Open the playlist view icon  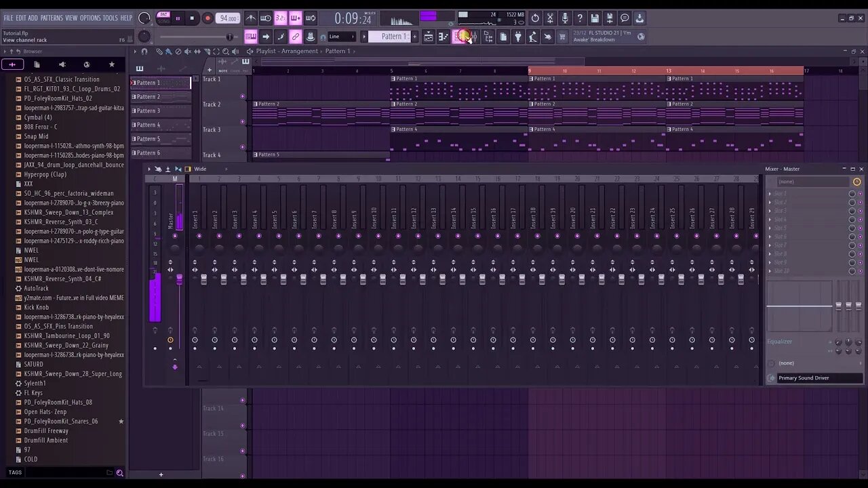(429, 37)
